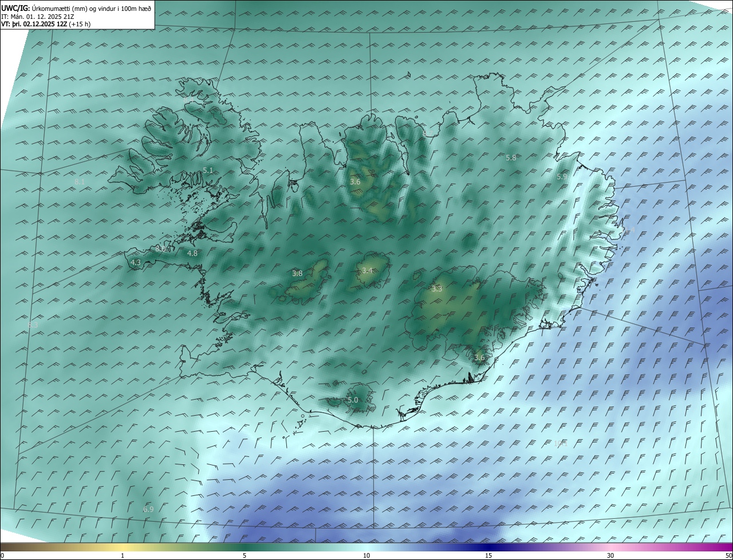This screenshot has width=733, height=560.
Task: Click the 30 tick on the color scale
Action: tap(610, 555)
